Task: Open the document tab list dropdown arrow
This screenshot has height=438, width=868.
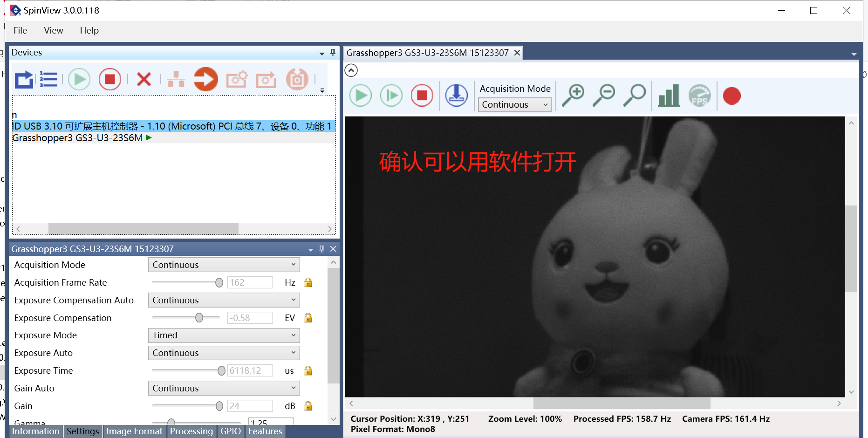Action: tap(854, 54)
